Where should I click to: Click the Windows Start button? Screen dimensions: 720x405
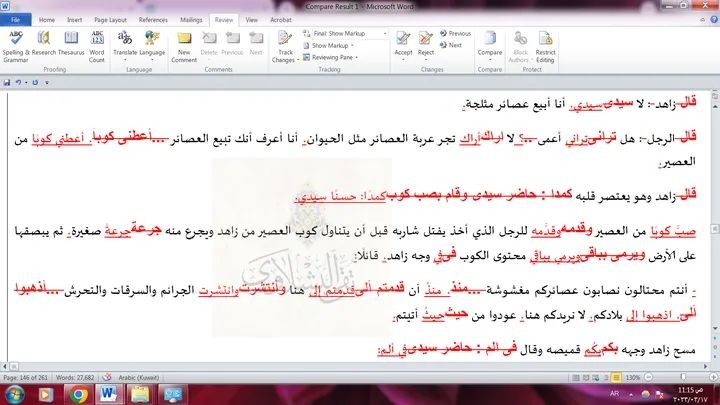tap(15, 395)
